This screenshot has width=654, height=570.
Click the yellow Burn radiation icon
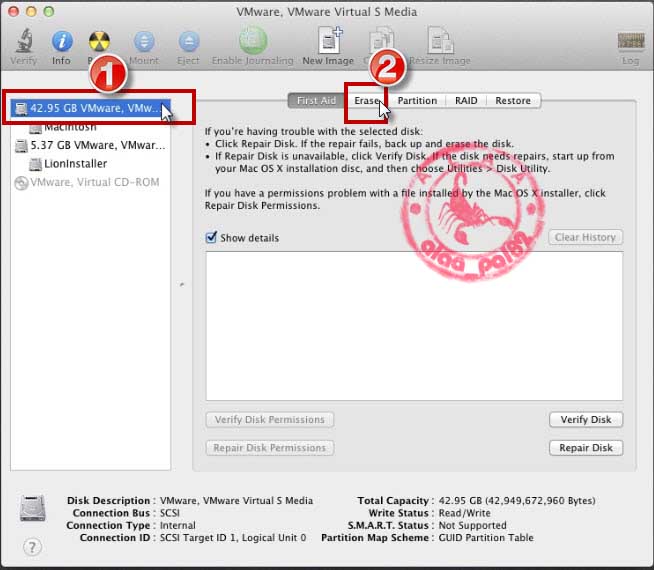click(99, 42)
